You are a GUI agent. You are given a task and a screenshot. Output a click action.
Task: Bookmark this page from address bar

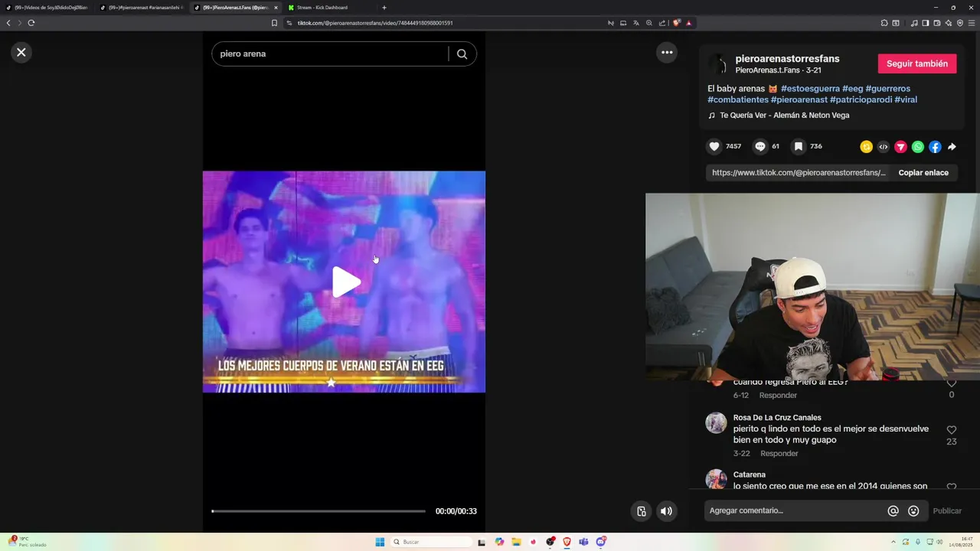[274, 23]
